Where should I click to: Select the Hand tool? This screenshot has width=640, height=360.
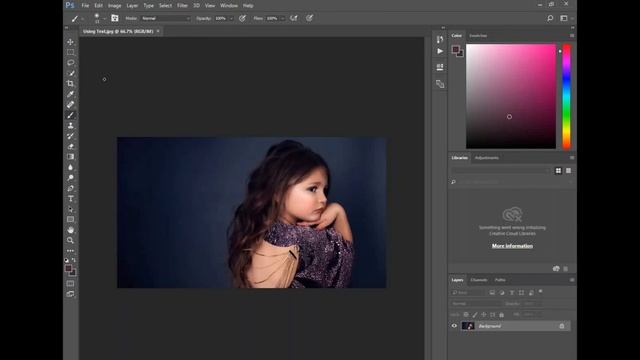pos(70,230)
